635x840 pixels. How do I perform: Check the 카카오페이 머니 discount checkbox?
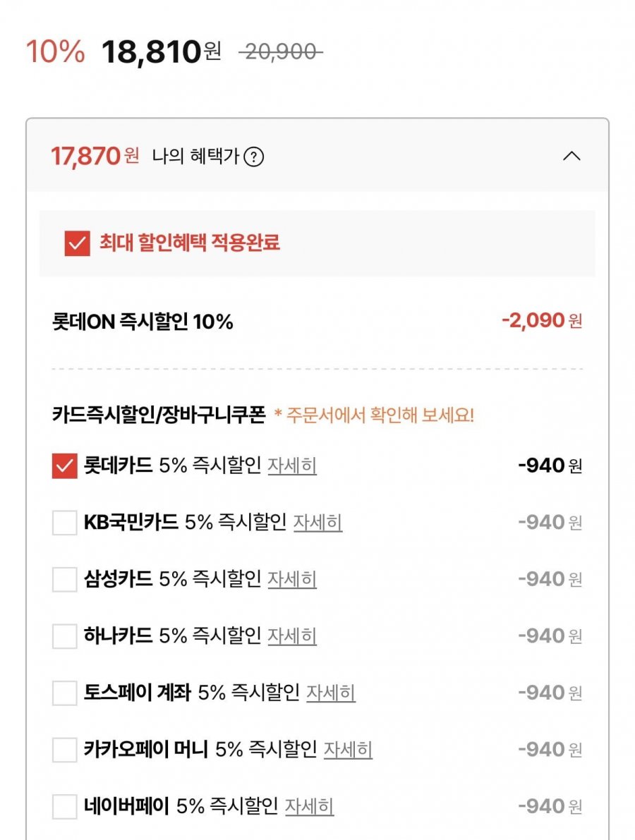click(64, 749)
